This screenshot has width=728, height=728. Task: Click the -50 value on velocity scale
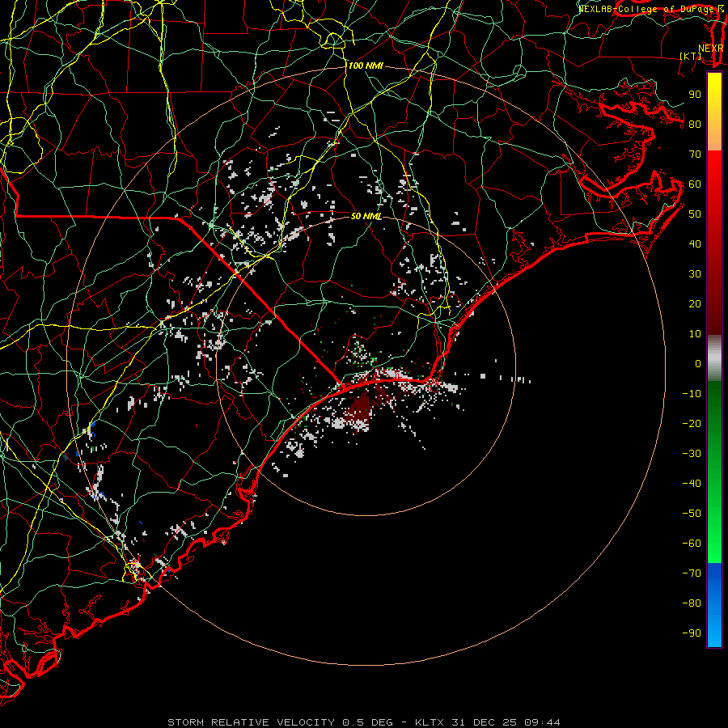tap(692, 514)
